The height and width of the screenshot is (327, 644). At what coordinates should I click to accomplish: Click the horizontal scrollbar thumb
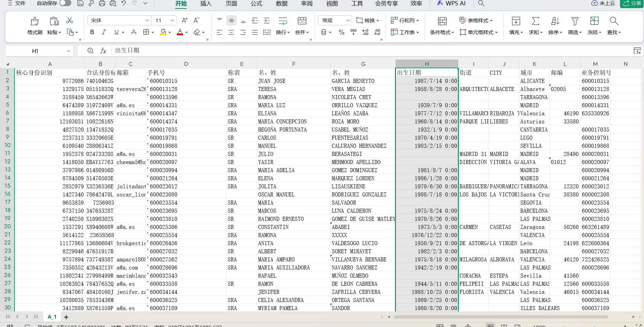tap(501, 317)
